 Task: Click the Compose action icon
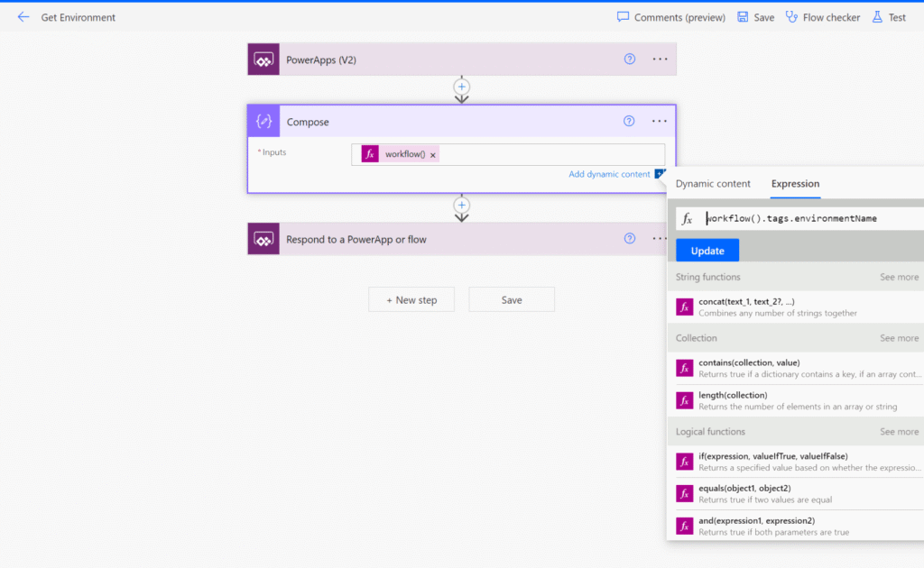pos(264,121)
